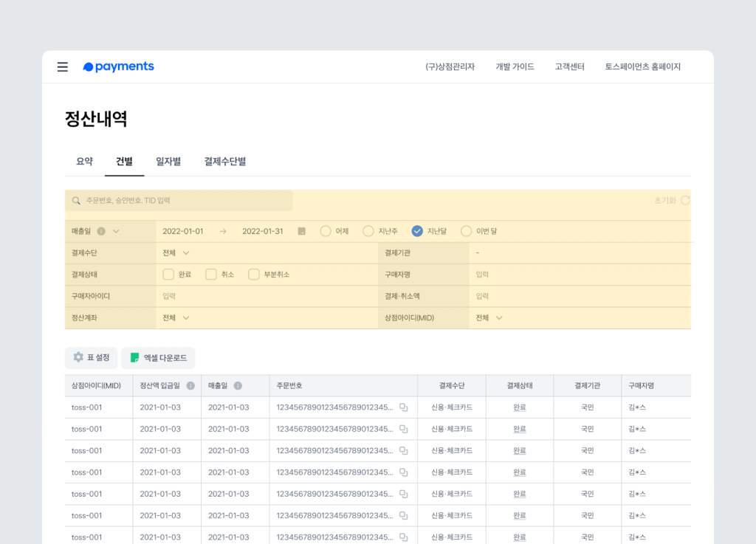Open the 상점아이디(MID) 전체 filter dropdown
The image size is (756, 544).
coord(489,318)
